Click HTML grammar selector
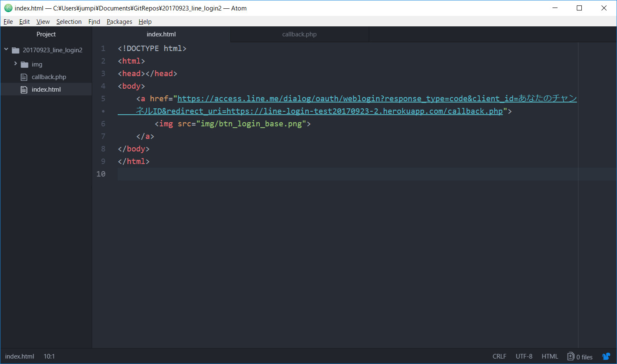This screenshot has width=617, height=364. pyautogui.click(x=550, y=356)
